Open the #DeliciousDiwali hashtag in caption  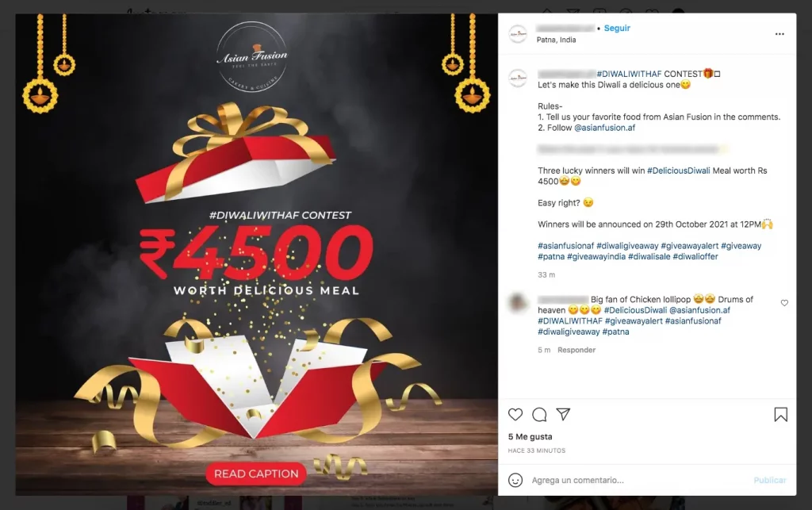click(679, 171)
